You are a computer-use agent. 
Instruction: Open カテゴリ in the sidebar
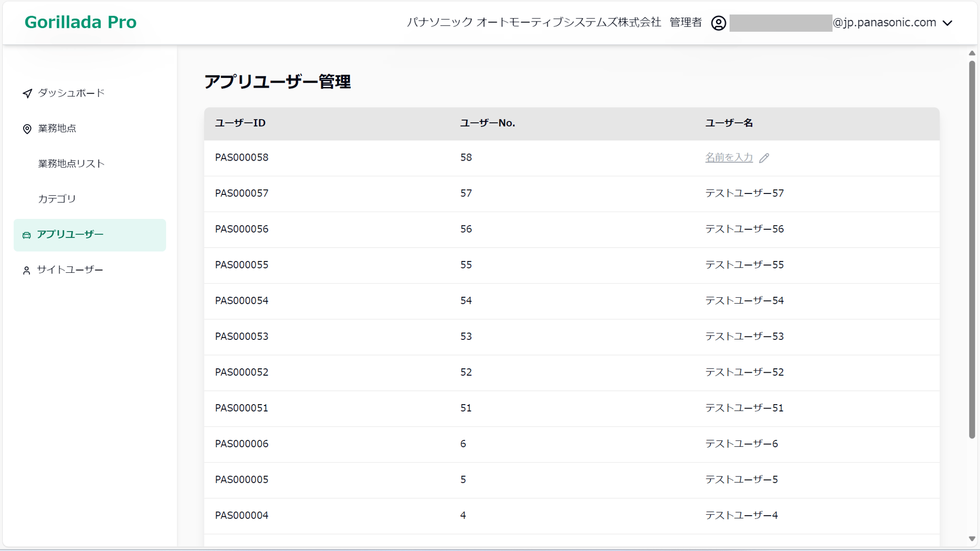[x=57, y=199]
